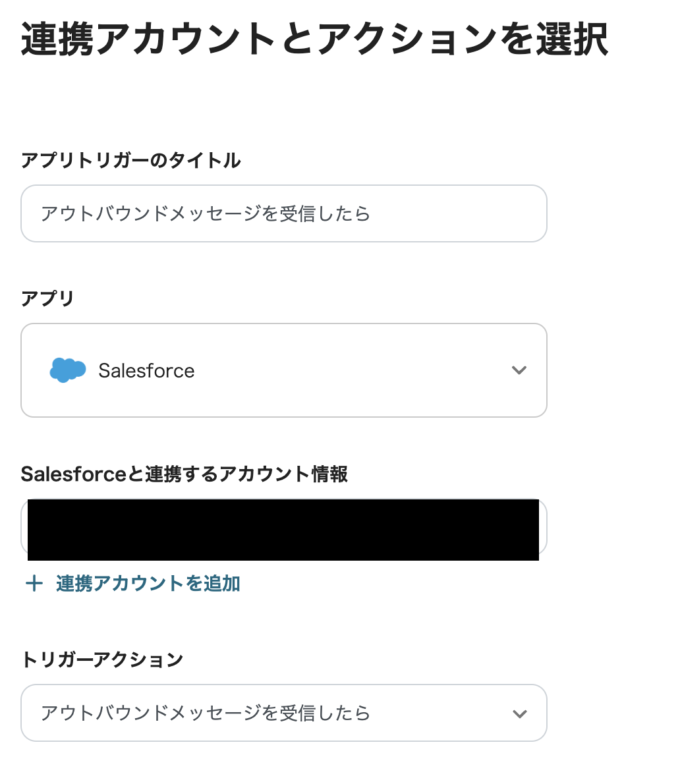Click the アプリトリガーのタイトル input field
The image size is (680, 784).
pos(283,213)
